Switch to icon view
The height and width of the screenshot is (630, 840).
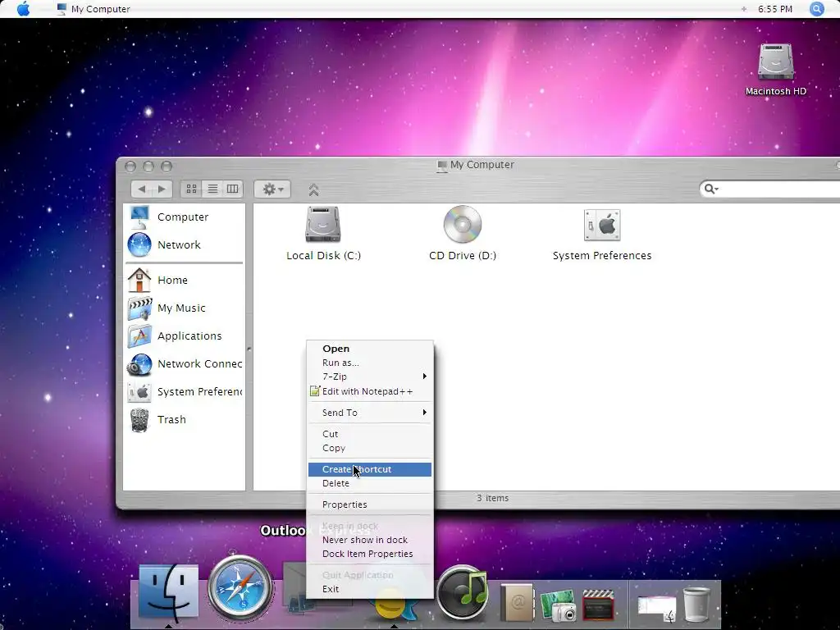[191, 189]
